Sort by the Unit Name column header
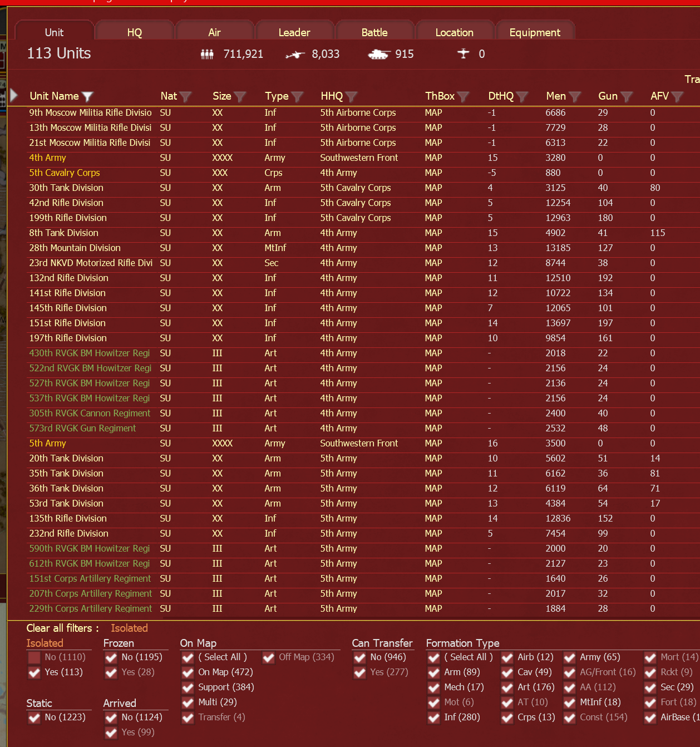Image resolution: width=700 pixels, height=747 pixels. [54, 96]
